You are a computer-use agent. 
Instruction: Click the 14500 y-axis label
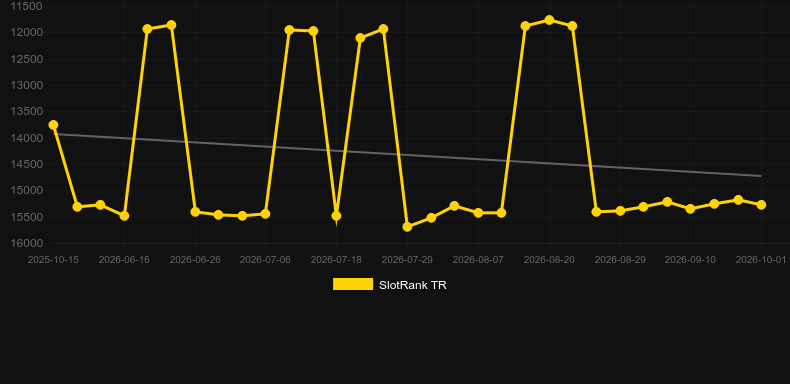[x=26, y=164]
